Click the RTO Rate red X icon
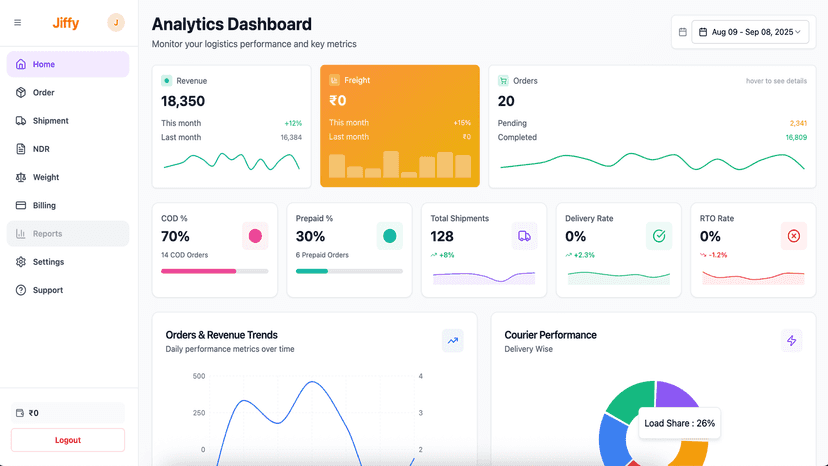This screenshot has width=828, height=466. coord(794,236)
